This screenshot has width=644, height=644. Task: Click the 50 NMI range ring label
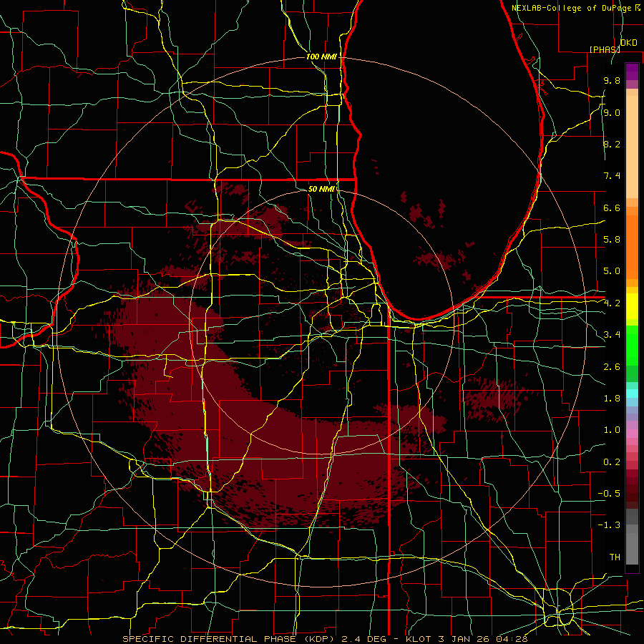pos(321,189)
